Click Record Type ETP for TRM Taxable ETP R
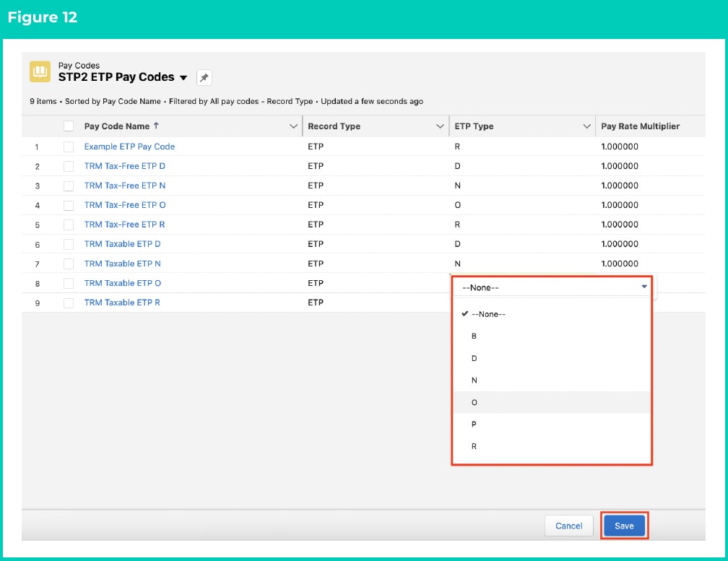This screenshot has width=728, height=561. pos(316,303)
